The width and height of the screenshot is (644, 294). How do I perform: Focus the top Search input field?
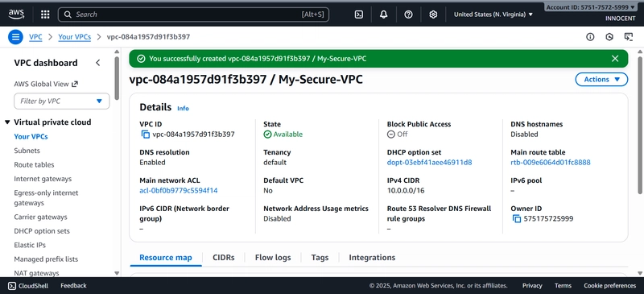pos(193,14)
